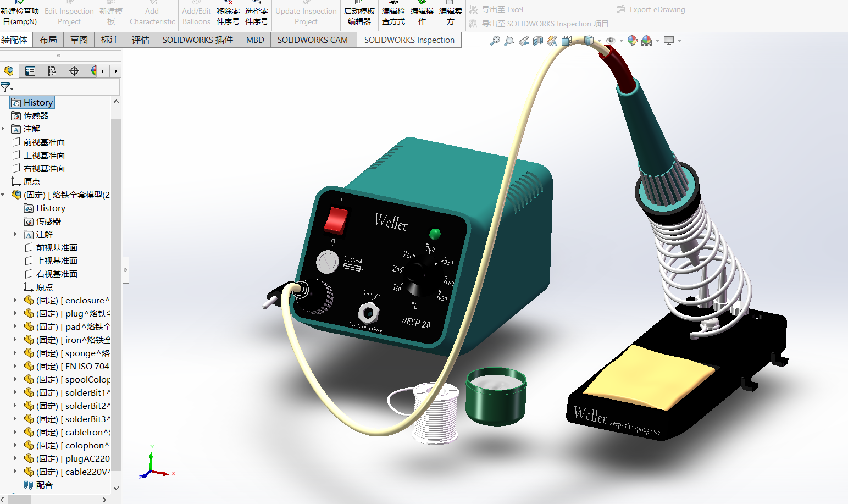The image size is (848, 504).
Task: Switch to the 草图 tab
Action: click(79, 40)
